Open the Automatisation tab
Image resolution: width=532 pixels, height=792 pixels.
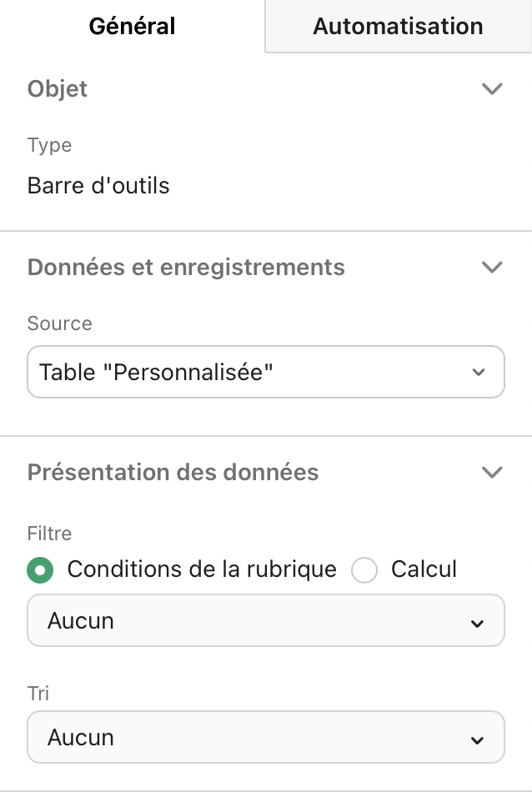[x=398, y=26]
